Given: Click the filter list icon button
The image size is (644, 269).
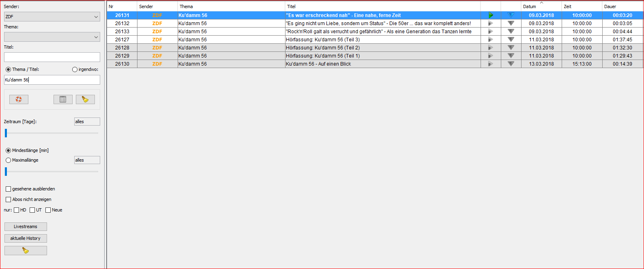Looking at the screenshot, I should [63, 99].
